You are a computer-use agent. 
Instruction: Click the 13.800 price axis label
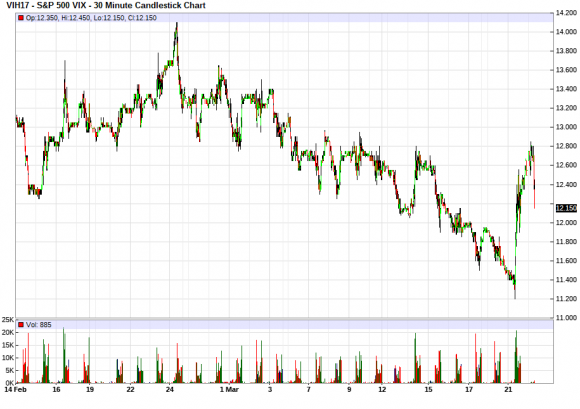566,51
